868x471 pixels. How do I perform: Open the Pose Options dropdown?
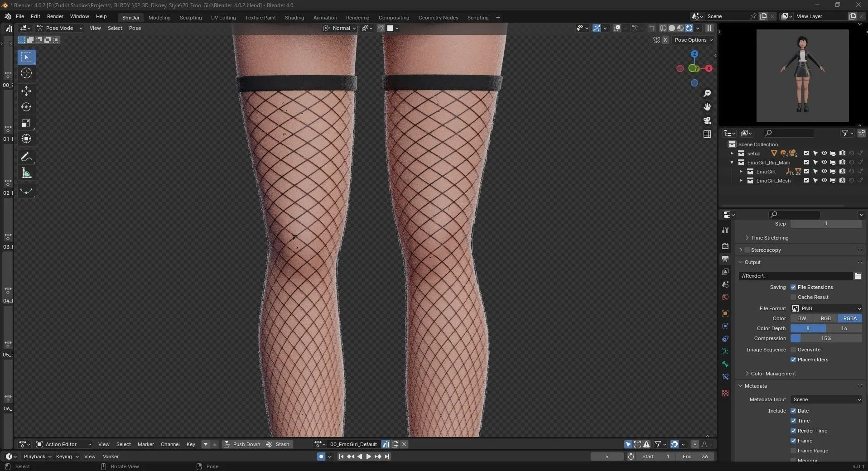click(x=694, y=40)
